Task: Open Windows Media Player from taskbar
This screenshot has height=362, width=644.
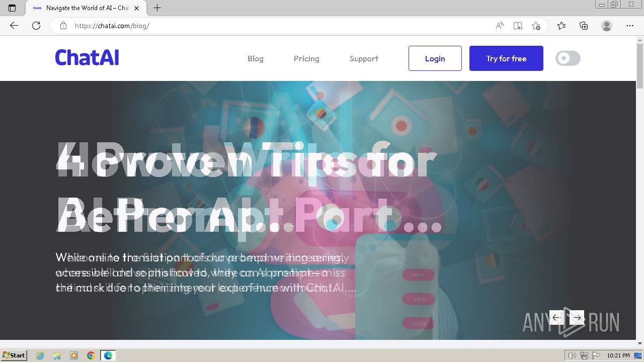Action: (x=74, y=355)
